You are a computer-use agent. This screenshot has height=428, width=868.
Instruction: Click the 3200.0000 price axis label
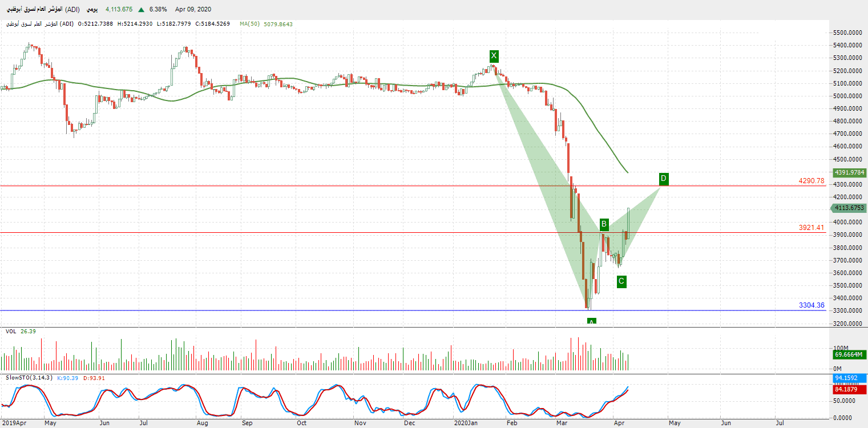pyautogui.click(x=847, y=324)
